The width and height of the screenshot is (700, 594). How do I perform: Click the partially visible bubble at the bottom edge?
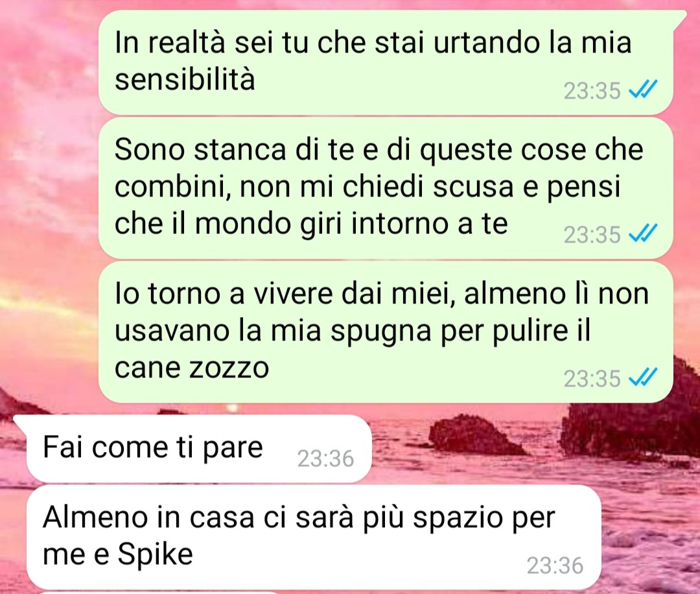click(161, 592)
